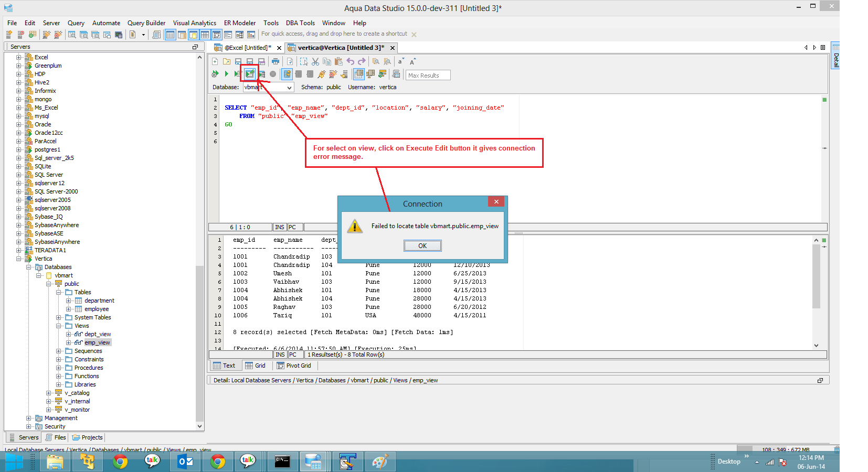The height and width of the screenshot is (472, 868).
Task: Click the lowercase 'a' conversion icon
Action: pos(401,61)
